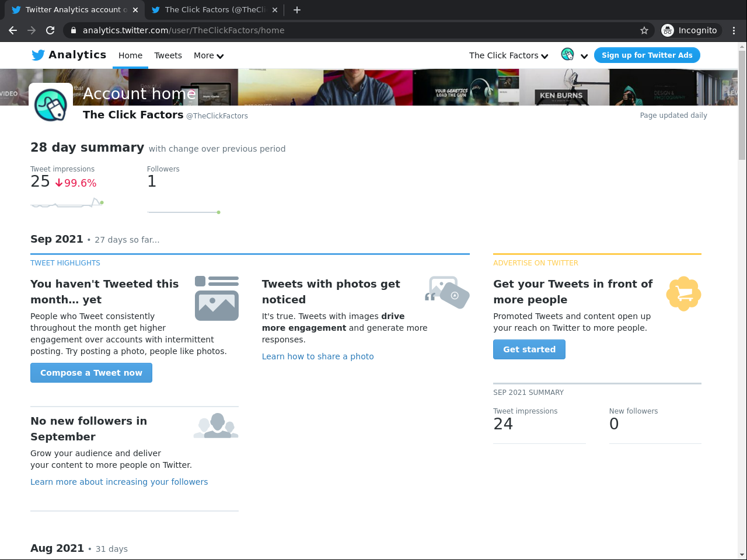Click the New followers value 0
The image size is (747, 560).
614,424
